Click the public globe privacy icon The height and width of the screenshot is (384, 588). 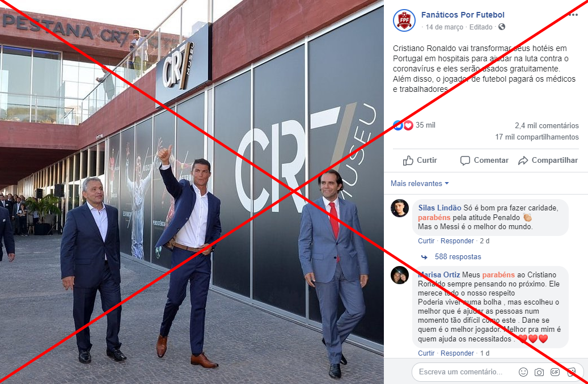point(502,27)
